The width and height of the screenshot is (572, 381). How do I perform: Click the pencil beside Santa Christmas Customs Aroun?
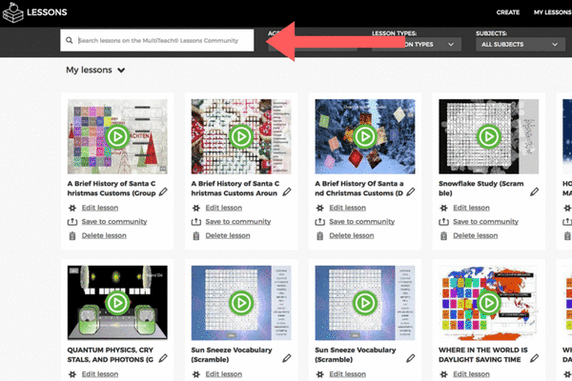tap(287, 192)
